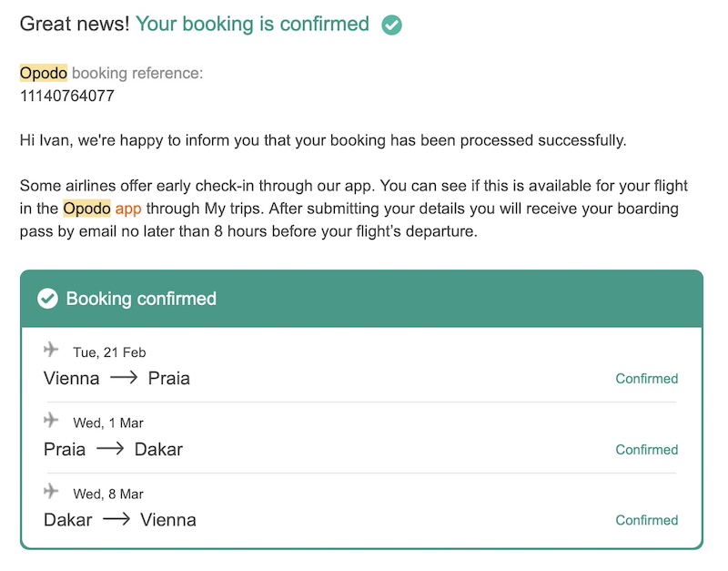This screenshot has width=728, height=571.
Task: Click the Wed, 8 Mar flight date
Action: click(x=108, y=494)
